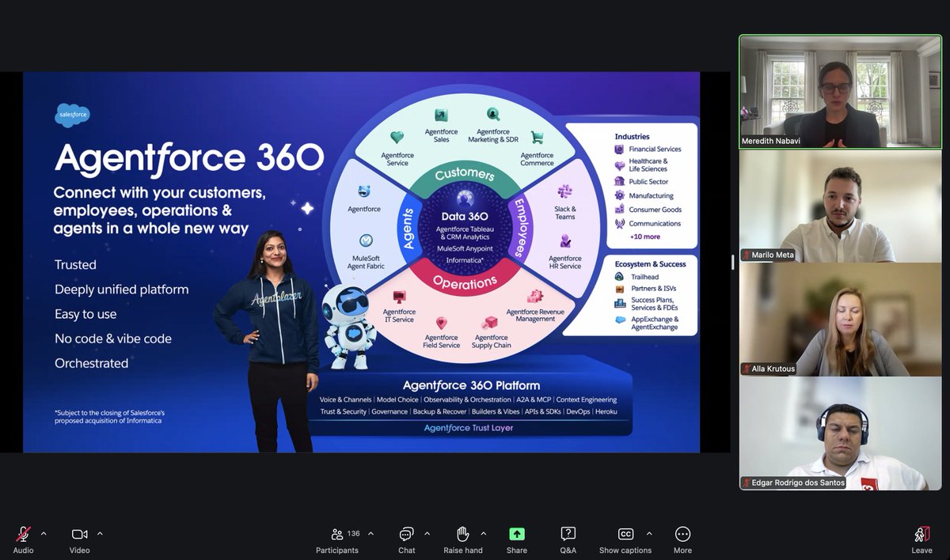950x560 pixels.
Task: Click the Trailhead icon
Action: (x=621, y=277)
